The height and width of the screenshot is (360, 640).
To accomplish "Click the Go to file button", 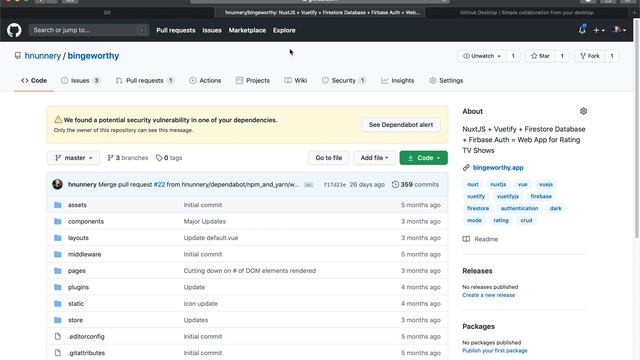I will [x=329, y=158].
